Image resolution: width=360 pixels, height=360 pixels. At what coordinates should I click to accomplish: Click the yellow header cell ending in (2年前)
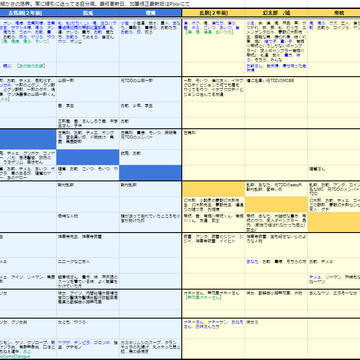click(x=213, y=13)
